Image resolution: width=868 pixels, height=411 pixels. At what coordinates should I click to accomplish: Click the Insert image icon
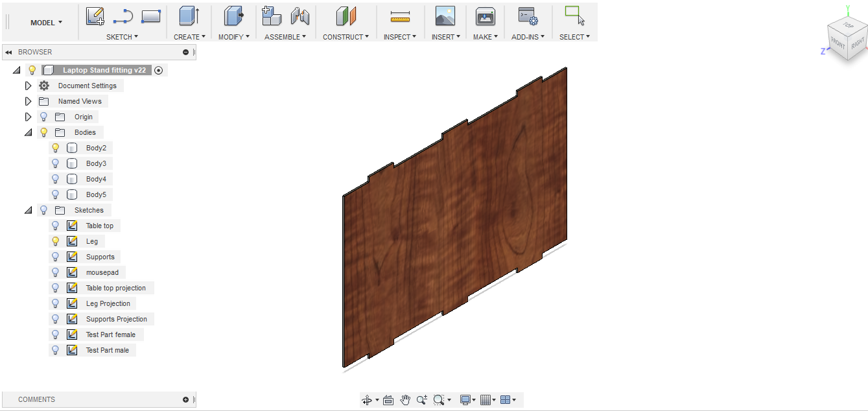pos(445,16)
